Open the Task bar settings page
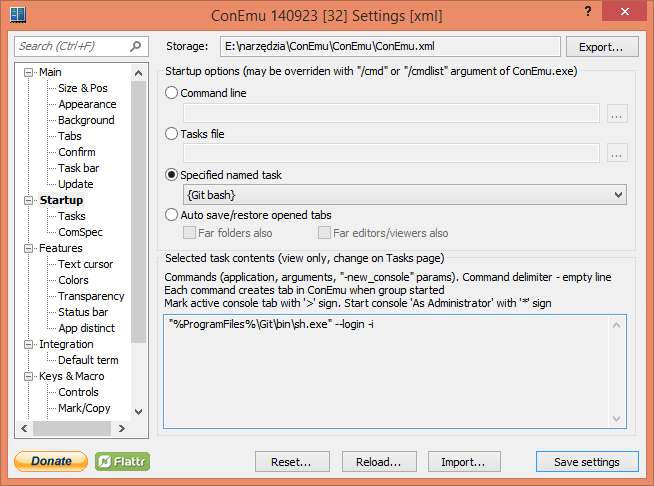Image resolution: width=654 pixels, height=486 pixels. [78, 168]
